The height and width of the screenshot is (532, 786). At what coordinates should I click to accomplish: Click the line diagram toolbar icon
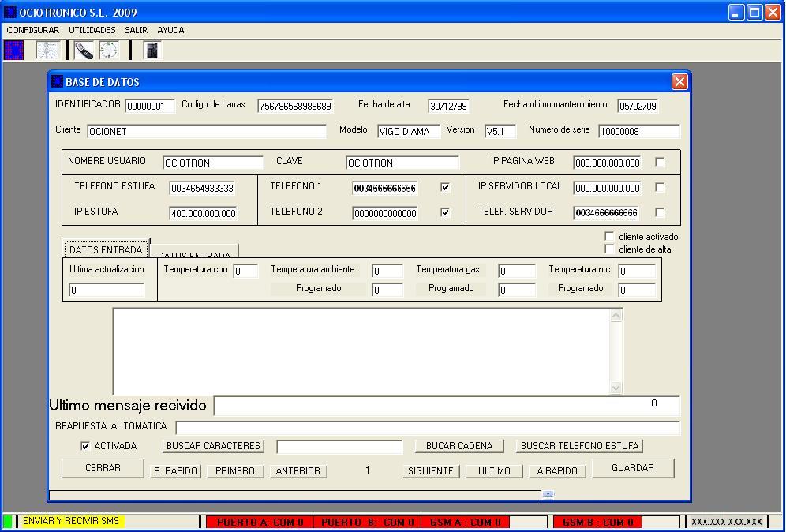(x=48, y=51)
